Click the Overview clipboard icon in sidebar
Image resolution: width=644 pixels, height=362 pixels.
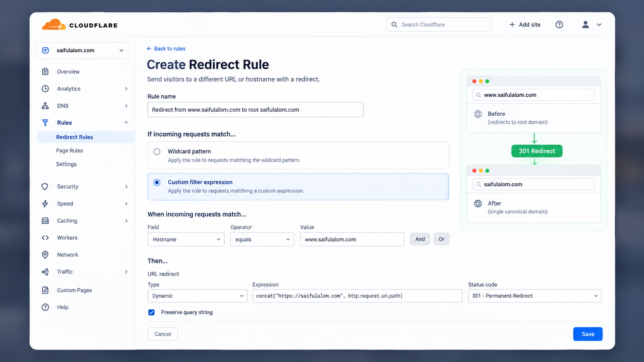tap(45, 72)
